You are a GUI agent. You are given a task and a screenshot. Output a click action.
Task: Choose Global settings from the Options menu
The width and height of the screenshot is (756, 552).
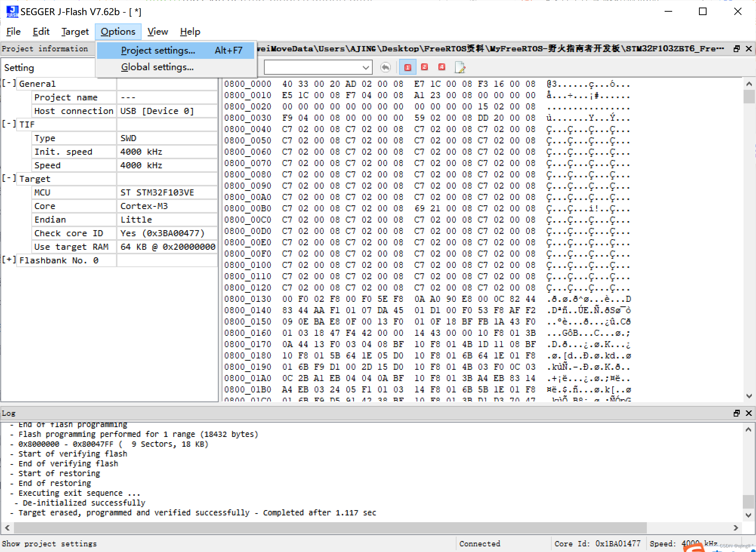(157, 67)
